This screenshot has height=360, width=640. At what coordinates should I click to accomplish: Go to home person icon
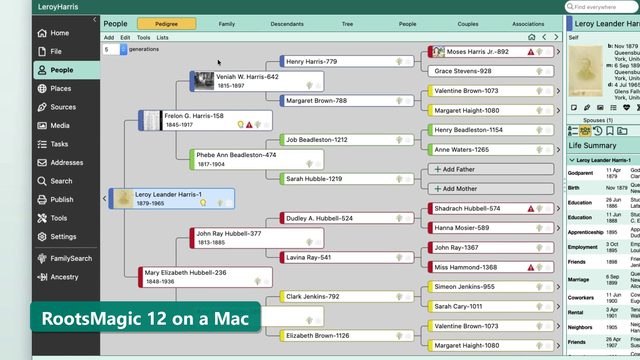click(531, 37)
